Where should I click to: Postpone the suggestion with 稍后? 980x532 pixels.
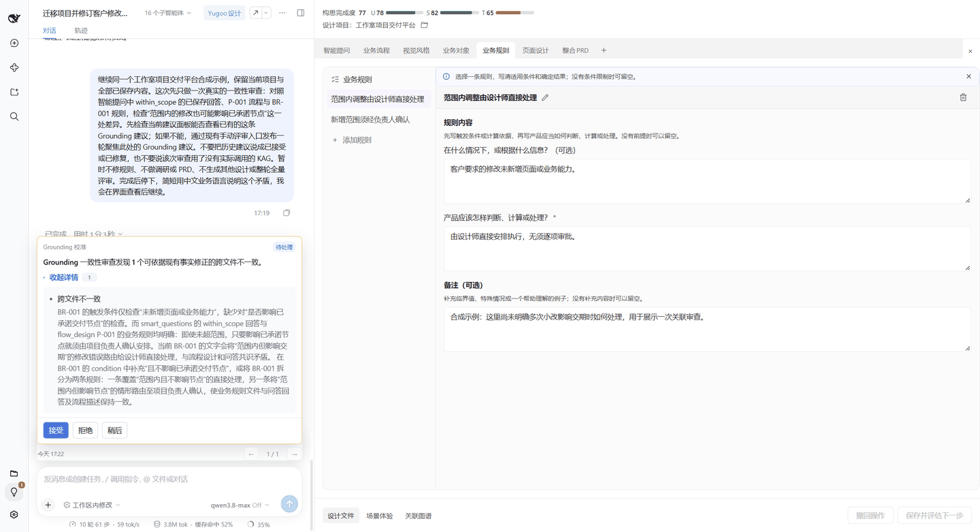[x=114, y=431]
